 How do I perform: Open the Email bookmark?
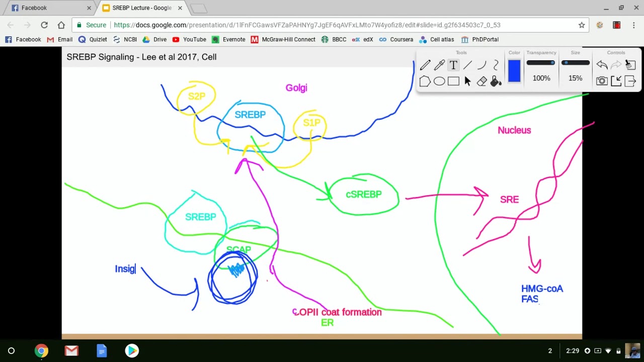pyautogui.click(x=60, y=39)
